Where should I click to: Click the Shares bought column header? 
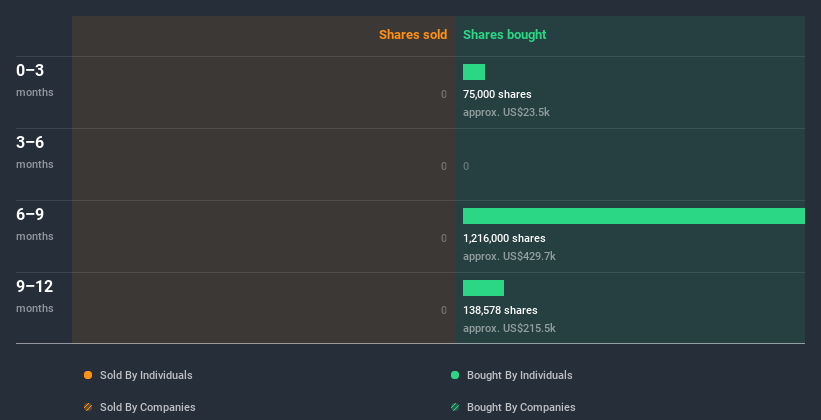(505, 35)
